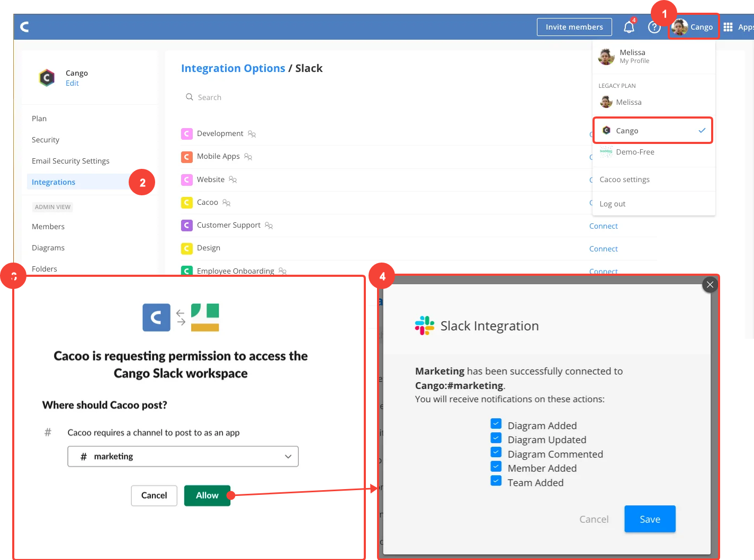Open the Apps grid icon
The height and width of the screenshot is (560, 754).
pos(728,27)
